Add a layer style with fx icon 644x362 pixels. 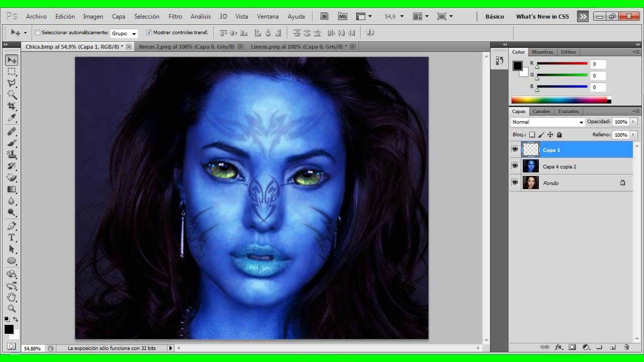point(558,347)
